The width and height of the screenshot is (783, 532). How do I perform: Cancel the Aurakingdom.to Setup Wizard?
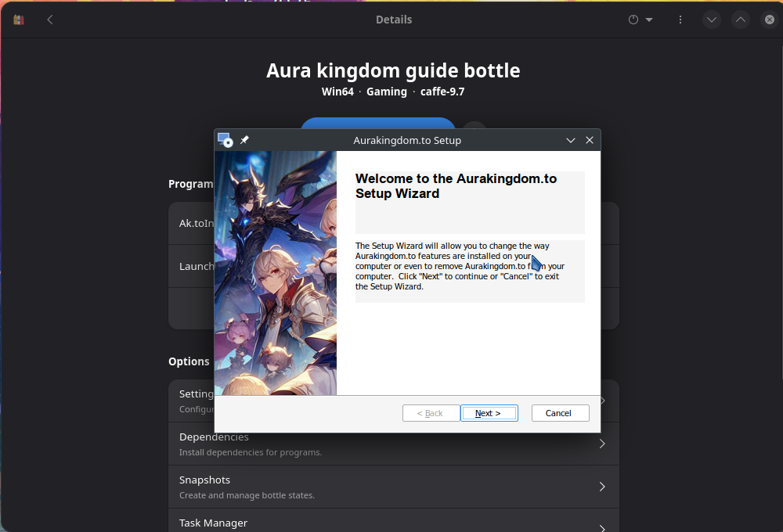pyautogui.click(x=560, y=413)
